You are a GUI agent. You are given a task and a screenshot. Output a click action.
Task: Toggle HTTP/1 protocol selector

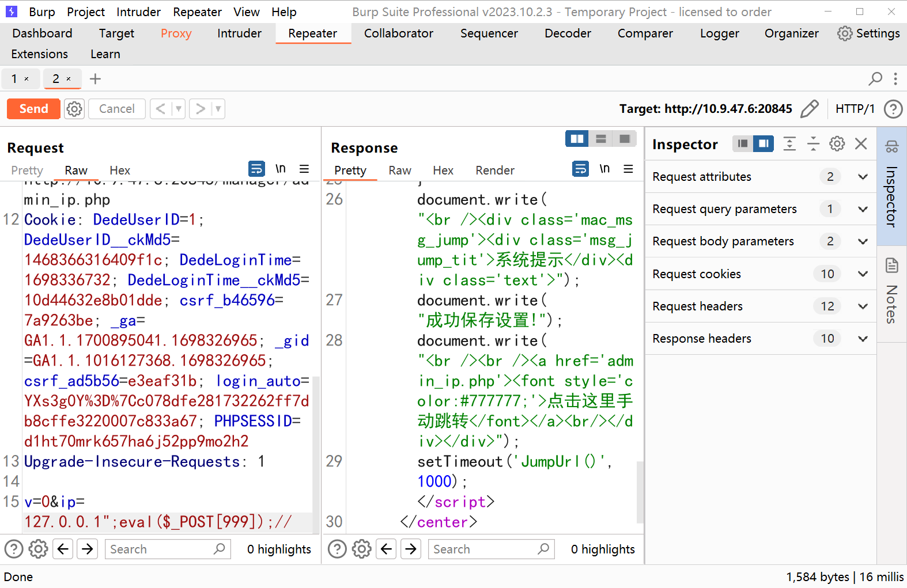[855, 109]
